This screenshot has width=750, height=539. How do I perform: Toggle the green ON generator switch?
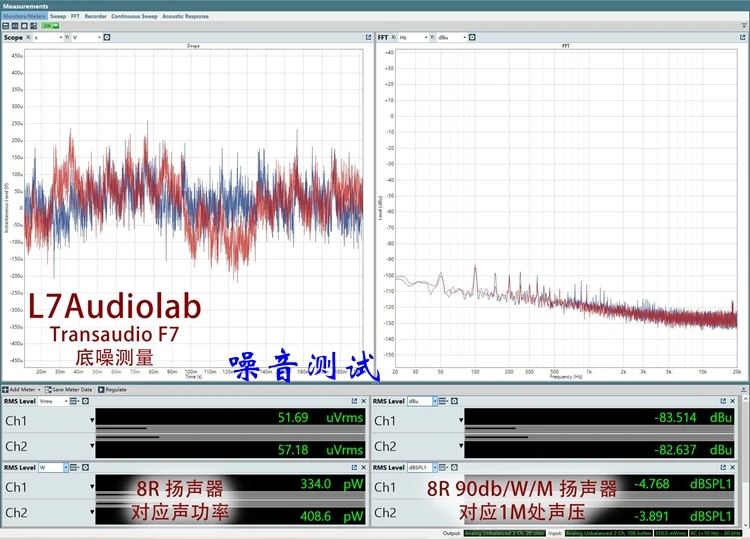(x=47, y=27)
